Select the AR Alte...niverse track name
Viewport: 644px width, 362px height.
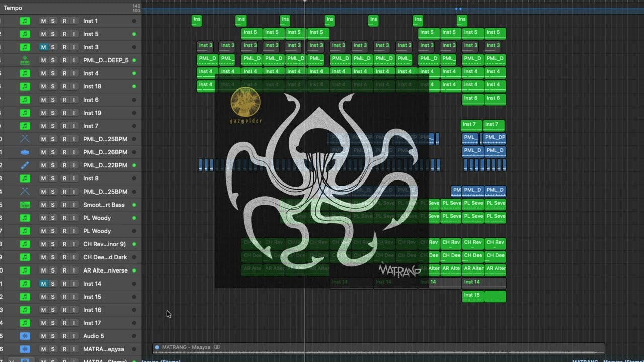coord(105,270)
